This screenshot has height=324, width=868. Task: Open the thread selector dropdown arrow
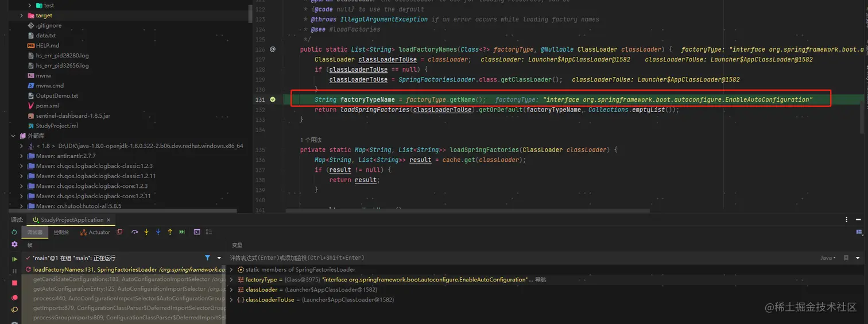pyautogui.click(x=219, y=258)
